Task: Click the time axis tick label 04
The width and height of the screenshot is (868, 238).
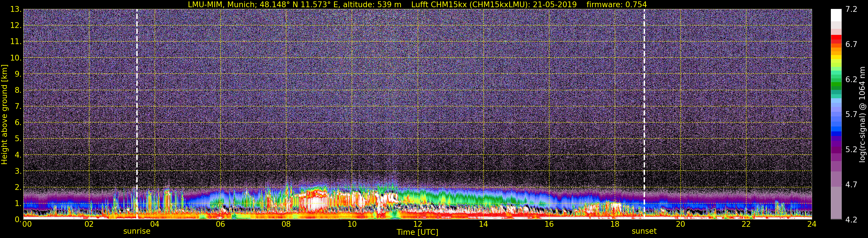Action: [x=155, y=224]
